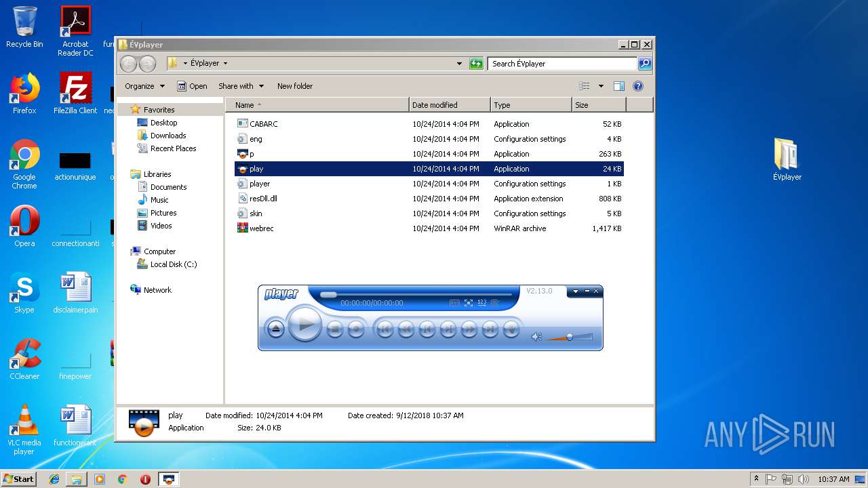Click Open in the Explorer toolbar
This screenshot has width=868, height=488.
(192, 86)
